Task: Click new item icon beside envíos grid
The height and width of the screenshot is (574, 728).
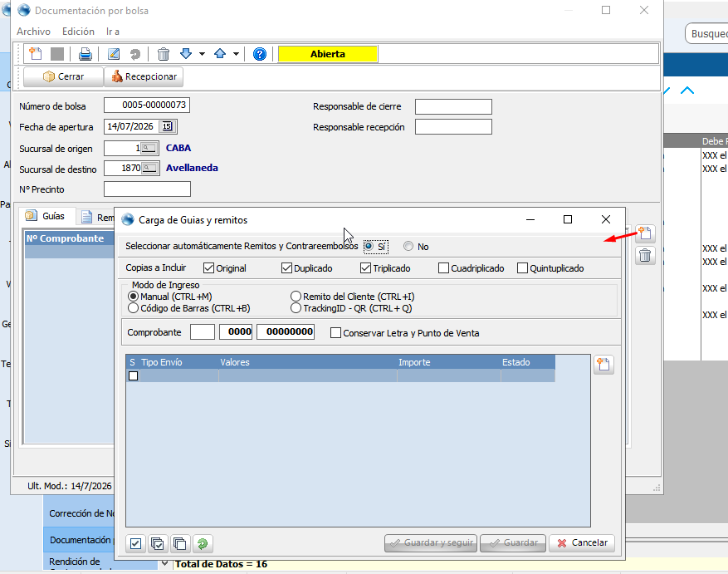Action: pos(603,365)
